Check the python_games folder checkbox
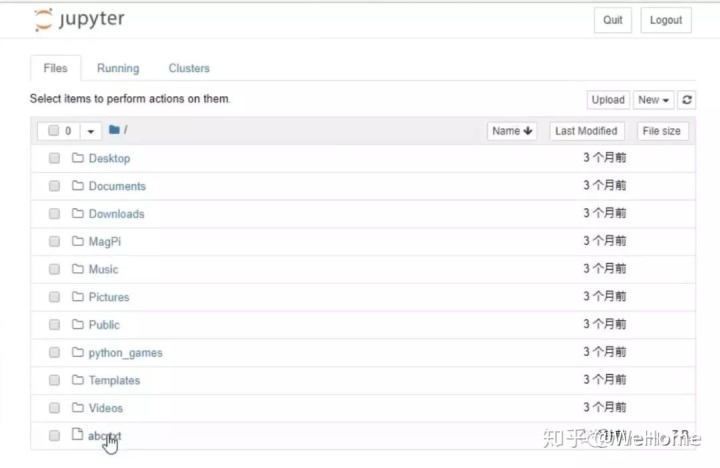The width and height of the screenshot is (720, 468). click(54, 353)
